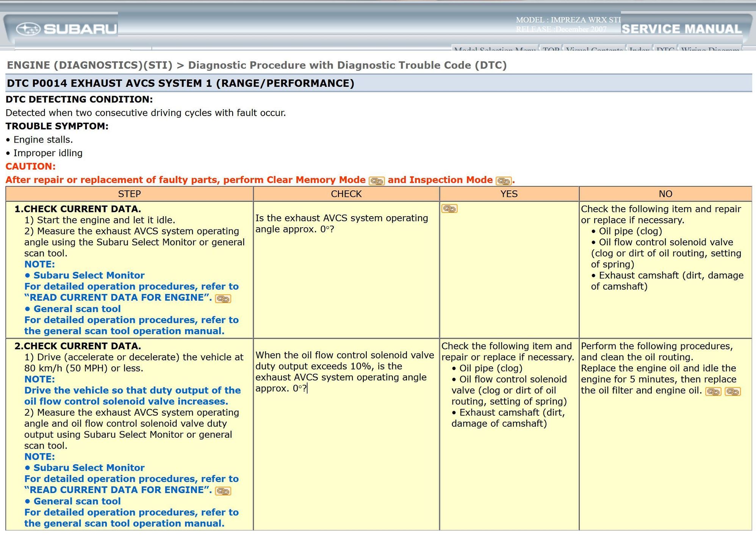Open step 2 READ CURRENT DATA link icon
Image resolution: width=756 pixels, height=542 pixels.
tap(223, 491)
